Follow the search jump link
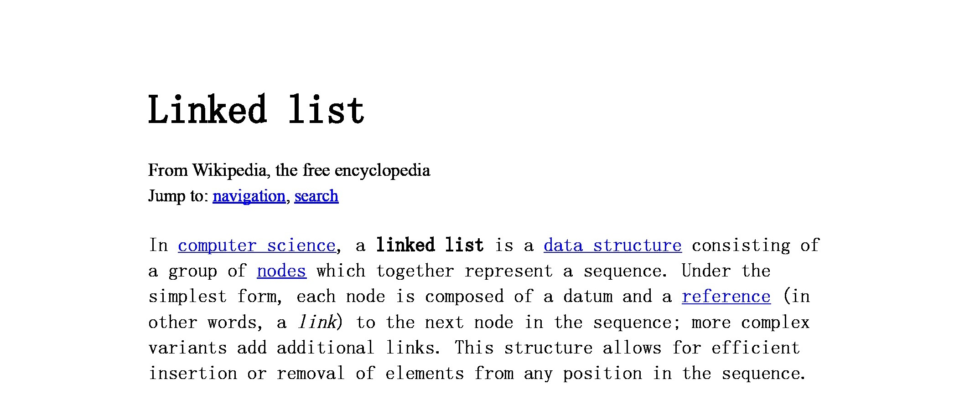Screen dimensions: 980x410 [316, 196]
